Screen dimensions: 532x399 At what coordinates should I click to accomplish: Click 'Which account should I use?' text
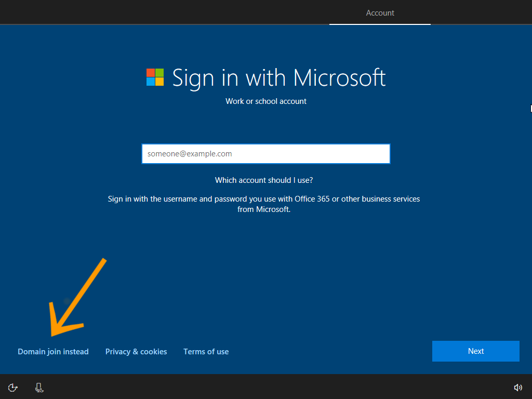[264, 180]
